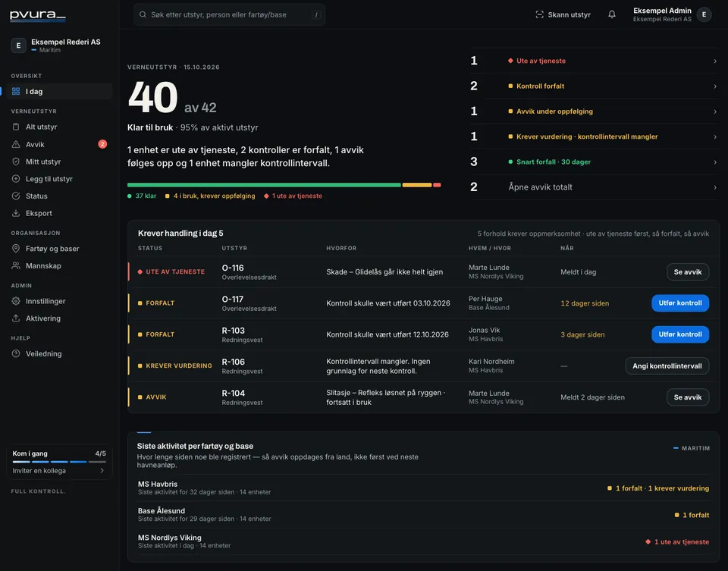Click the Aktivering upload icon
The width and height of the screenshot is (728, 571).
[16, 318]
